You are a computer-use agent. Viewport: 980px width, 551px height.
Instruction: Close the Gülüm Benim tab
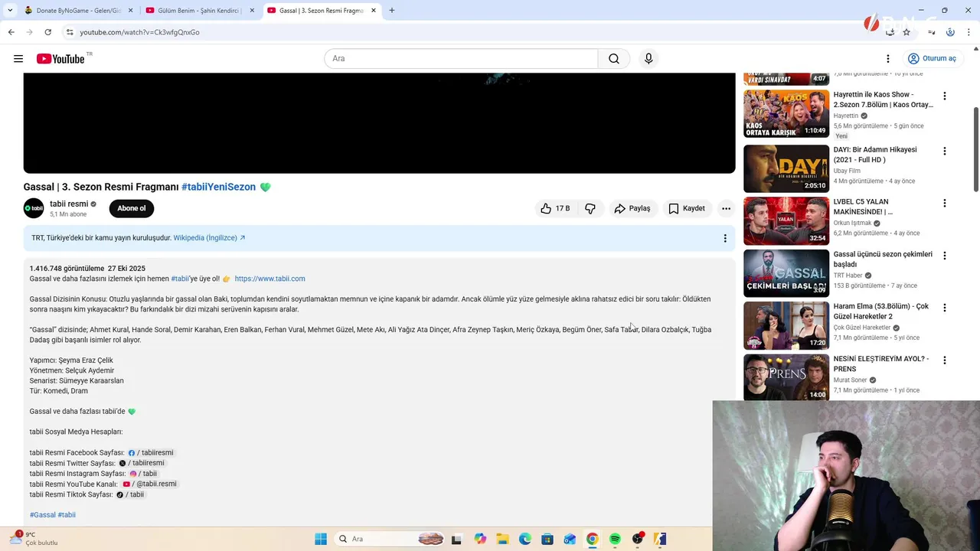pyautogui.click(x=252, y=11)
